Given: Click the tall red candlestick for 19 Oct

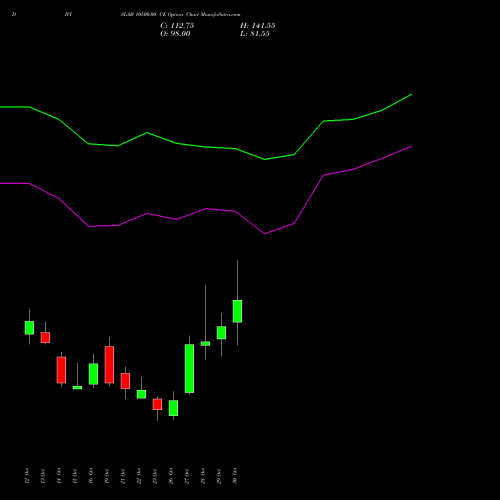Looking at the screenshot, I should [x=109, y=365].
